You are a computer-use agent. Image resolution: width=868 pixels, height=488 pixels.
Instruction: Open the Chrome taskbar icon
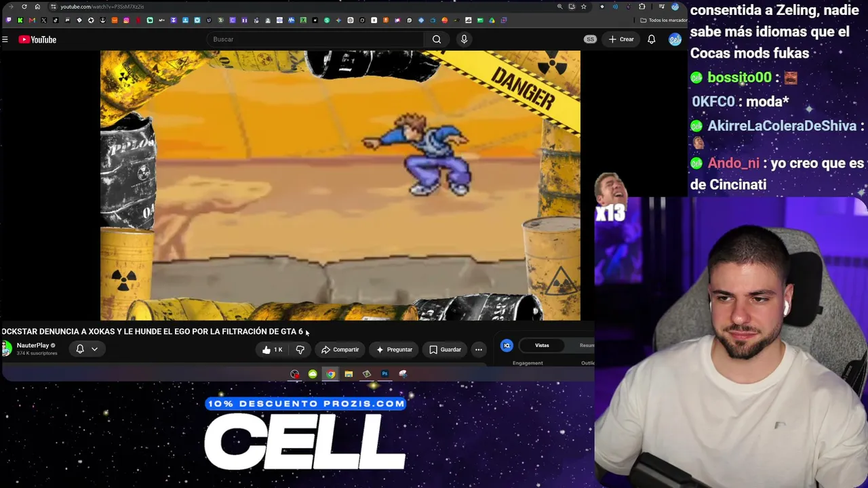click(330, 374)
